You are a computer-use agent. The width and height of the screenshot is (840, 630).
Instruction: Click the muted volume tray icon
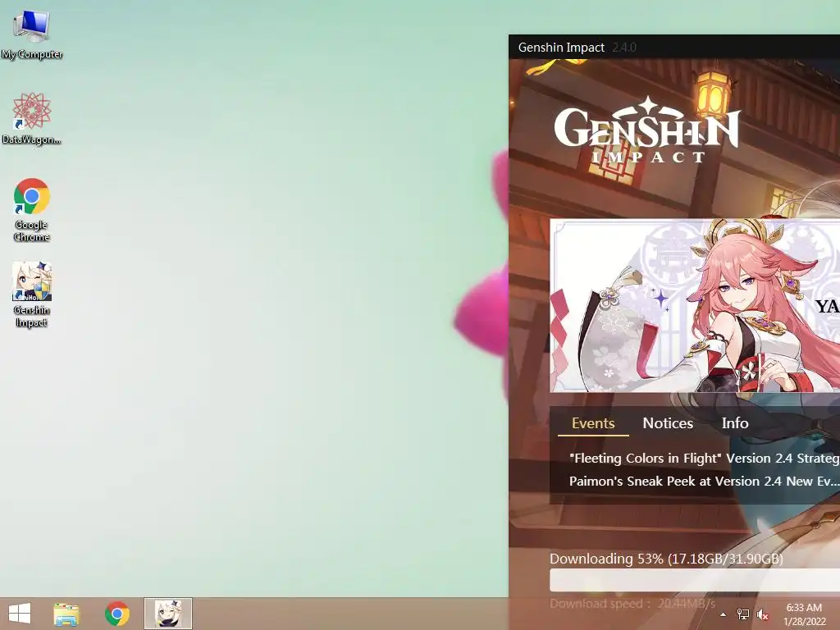pyautogui.click(x=762, y=614)
